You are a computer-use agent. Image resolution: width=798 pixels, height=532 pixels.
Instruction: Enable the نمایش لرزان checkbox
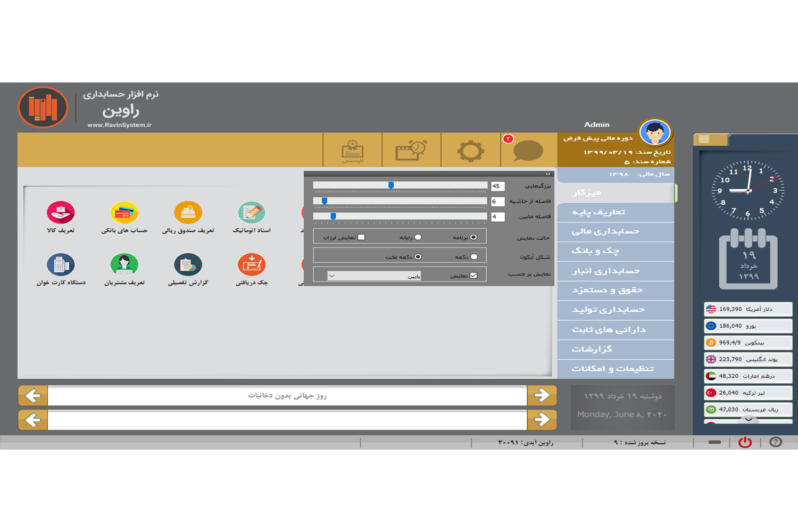tap(362, 237)
